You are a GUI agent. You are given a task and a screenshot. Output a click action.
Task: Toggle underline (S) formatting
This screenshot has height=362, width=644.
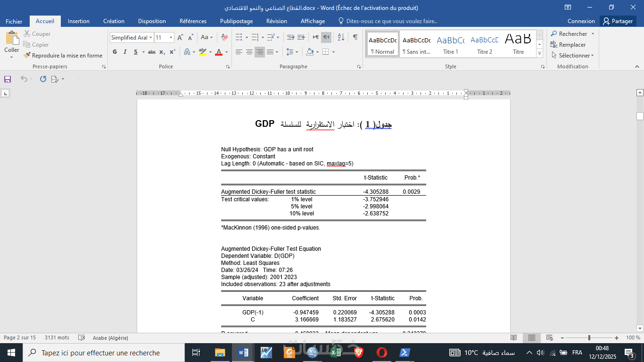pos(136,52)
